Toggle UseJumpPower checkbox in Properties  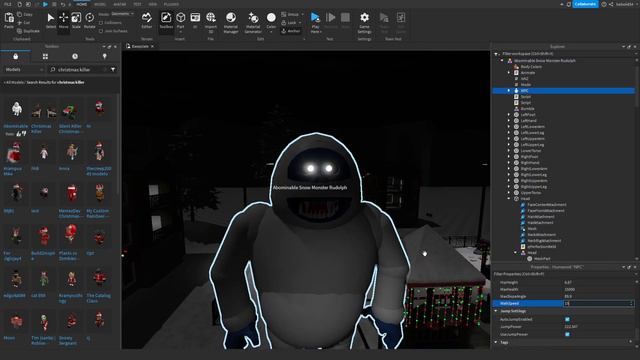coord(567,334)
